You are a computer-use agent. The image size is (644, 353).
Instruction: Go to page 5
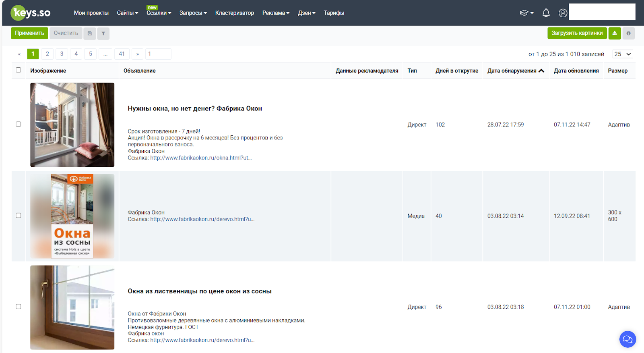[91, 54]
